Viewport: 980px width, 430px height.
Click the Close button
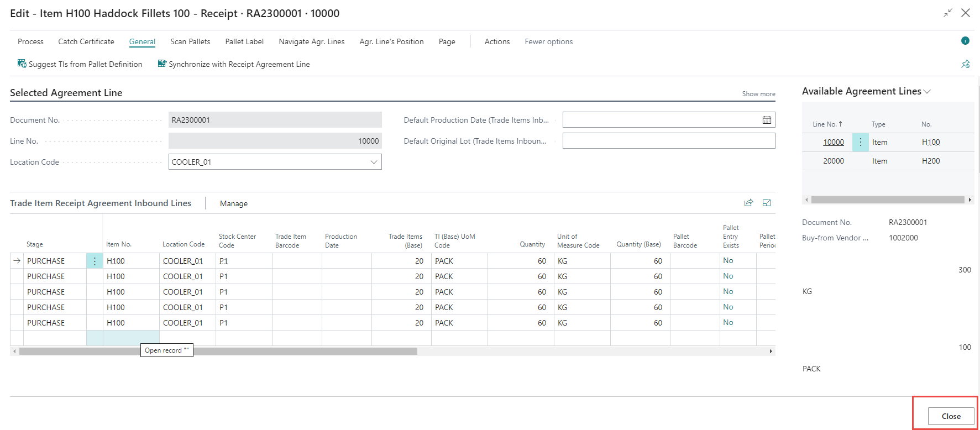point(951,416)
